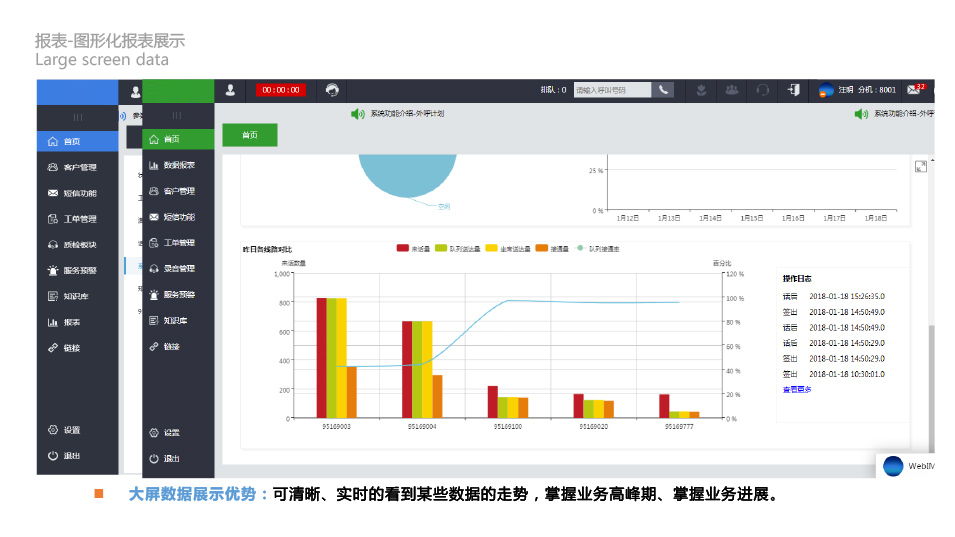Viewport: 955px width, 537px height.
Task: Toggle 队列接通率 line legend
Action: coord(597,248)
